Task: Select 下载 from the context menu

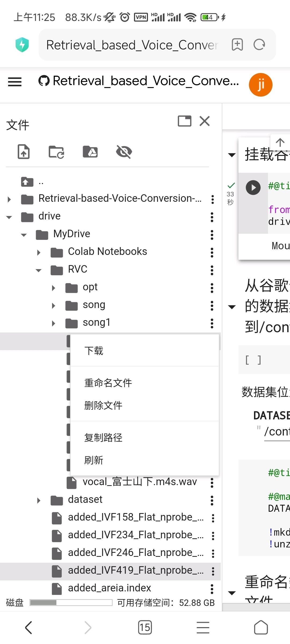Action: point(94,351)
